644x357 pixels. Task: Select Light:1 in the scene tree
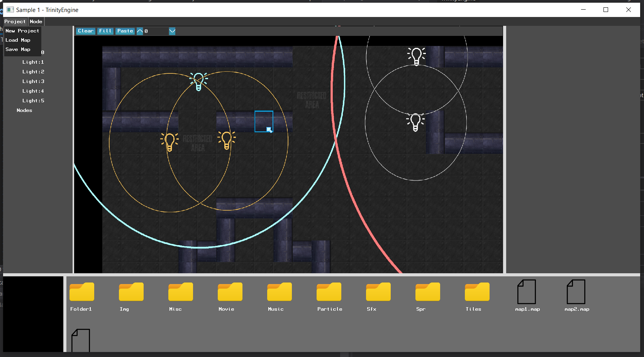click(x=33, y=62)
